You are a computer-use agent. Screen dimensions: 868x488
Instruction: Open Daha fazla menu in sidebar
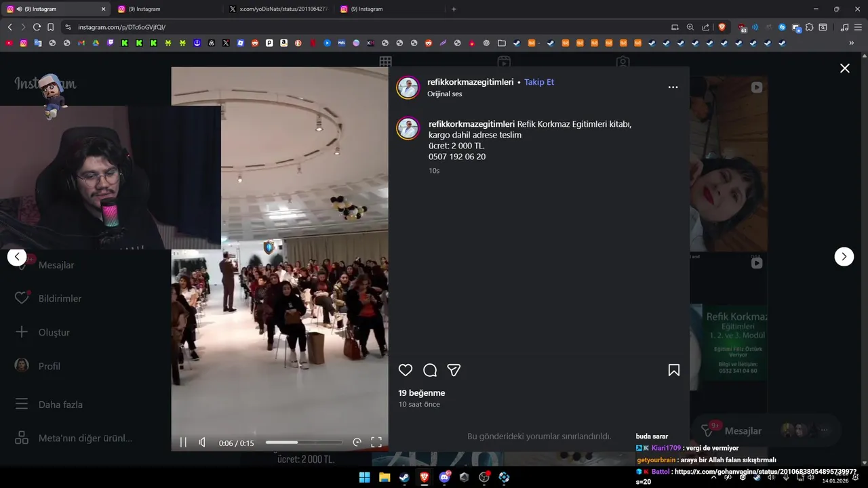pos(50,405)
